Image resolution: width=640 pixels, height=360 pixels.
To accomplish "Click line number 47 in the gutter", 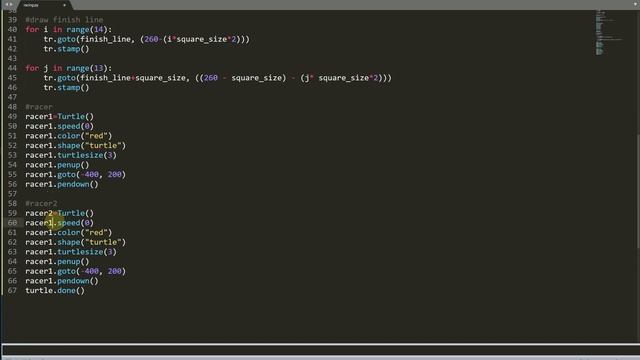I will pyautogui.click(x=12, y=97).
